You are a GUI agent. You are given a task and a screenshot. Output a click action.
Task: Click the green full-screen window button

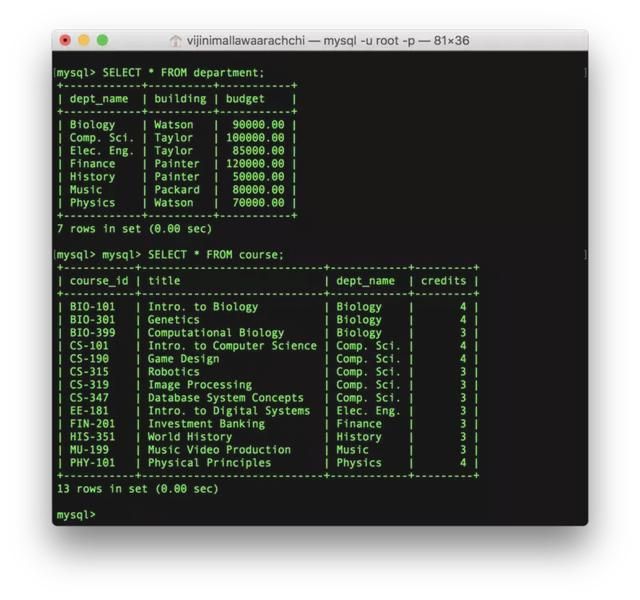pyautogui.click(x=102, y=41)
